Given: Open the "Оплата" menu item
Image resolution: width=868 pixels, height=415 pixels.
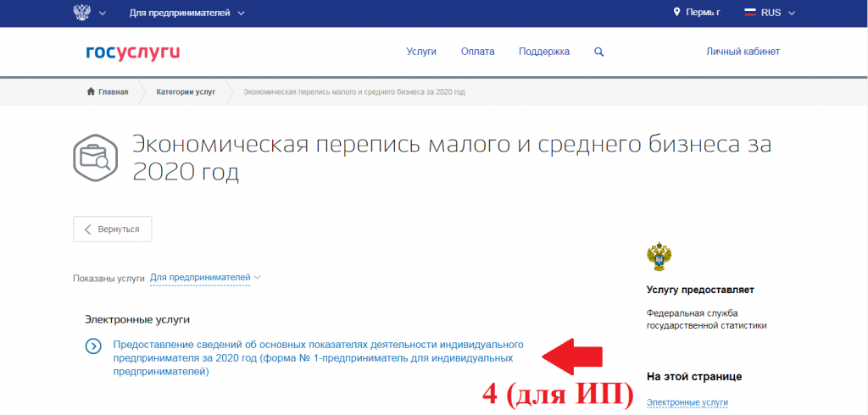Looking at the screenshot, I should tap(478, 52).
